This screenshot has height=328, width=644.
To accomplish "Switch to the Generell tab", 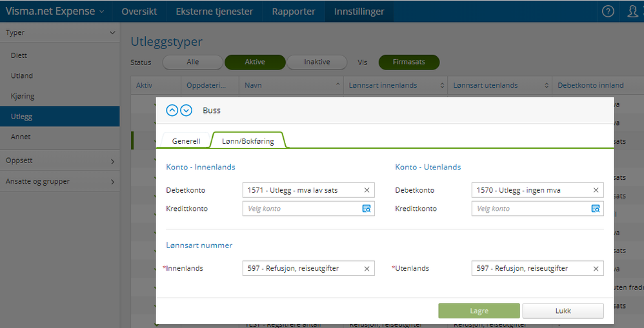I will point(186,141).
